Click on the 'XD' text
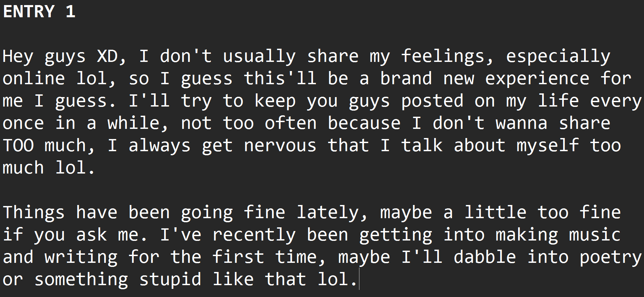Viewport: 644px width, 297px height. [x=107, y=56]
